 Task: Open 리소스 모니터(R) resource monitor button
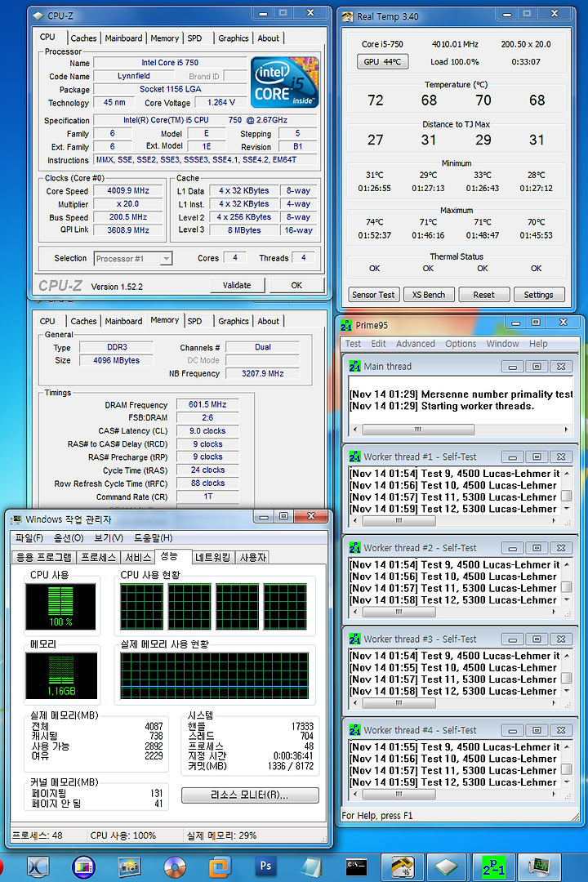[250, 795]
